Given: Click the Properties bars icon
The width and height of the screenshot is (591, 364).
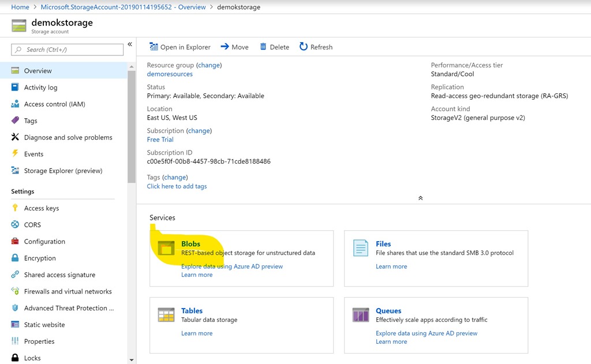Looking at the screenshot, I should [15, 341].
